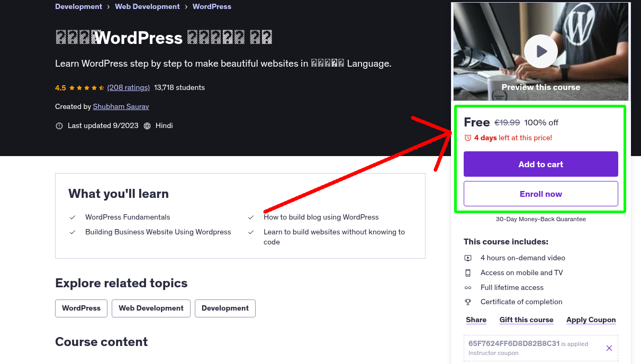Click checkmark beside Building Business Website
The width and height of the screenshot is (641, 364).
point(73,232)
